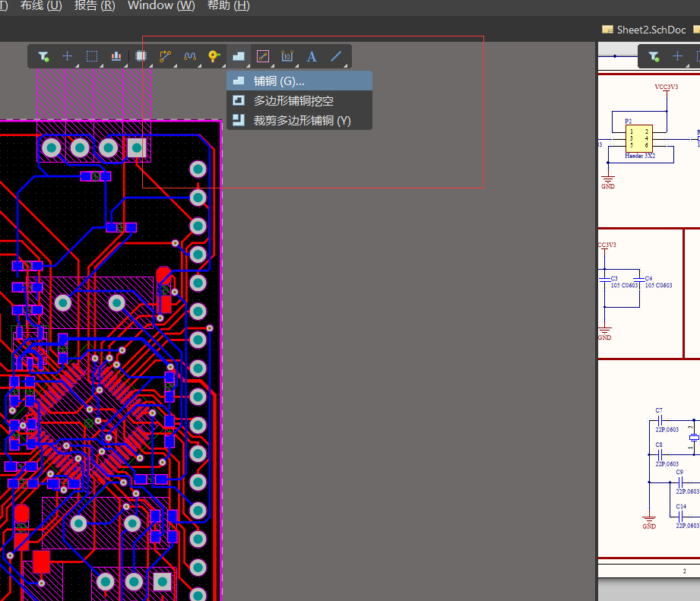Viewport: 700px width, 601px height.
Task: Pick the yellow place via tool
Action: tap(214, 56)
